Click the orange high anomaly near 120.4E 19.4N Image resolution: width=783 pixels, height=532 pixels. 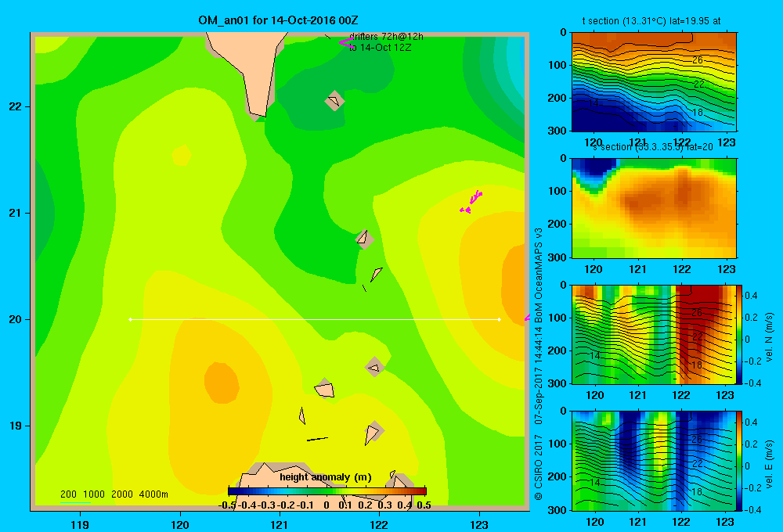point(222,383)
